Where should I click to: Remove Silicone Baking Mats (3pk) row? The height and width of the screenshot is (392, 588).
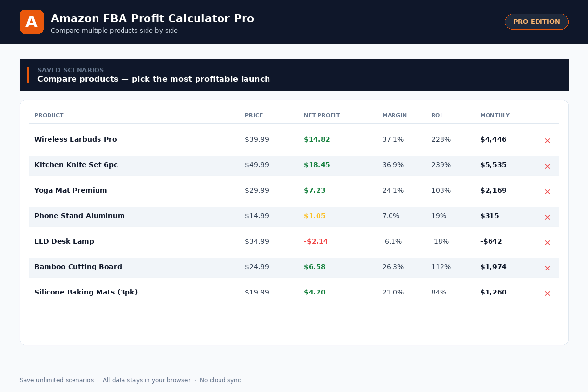pyautogui.click(x=547, y=294)
